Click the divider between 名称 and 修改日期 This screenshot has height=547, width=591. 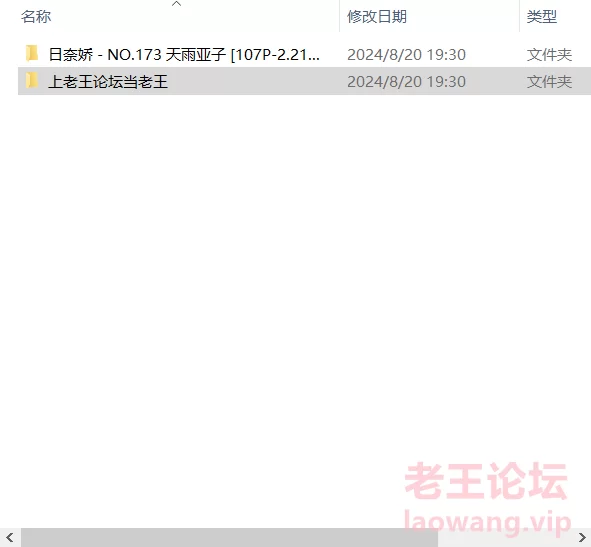coord(339,16)
